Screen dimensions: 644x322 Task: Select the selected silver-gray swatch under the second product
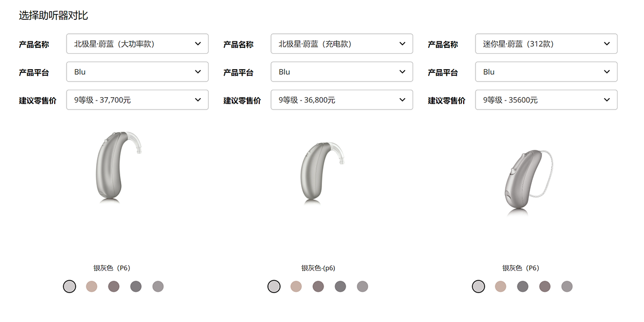pos(274,287)
